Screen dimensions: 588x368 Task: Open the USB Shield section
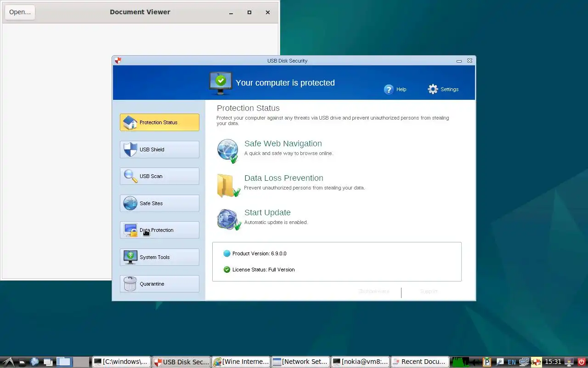tap(159, 149)
